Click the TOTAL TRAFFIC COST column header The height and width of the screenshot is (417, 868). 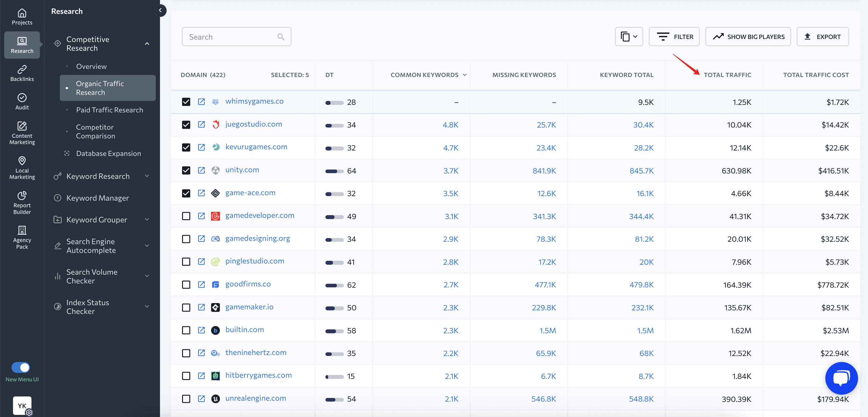[x=816, y=75]
